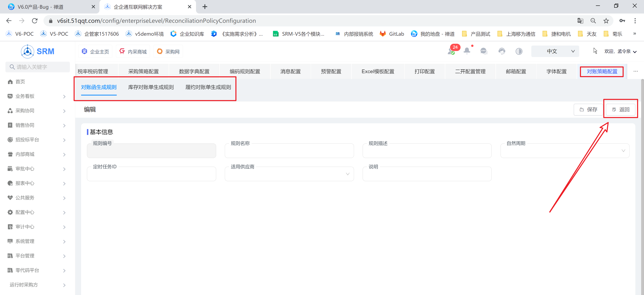This screenshot has width=644, height=295.
Task: Bookmark this page with the star icon
Action: tap(606, 21)
